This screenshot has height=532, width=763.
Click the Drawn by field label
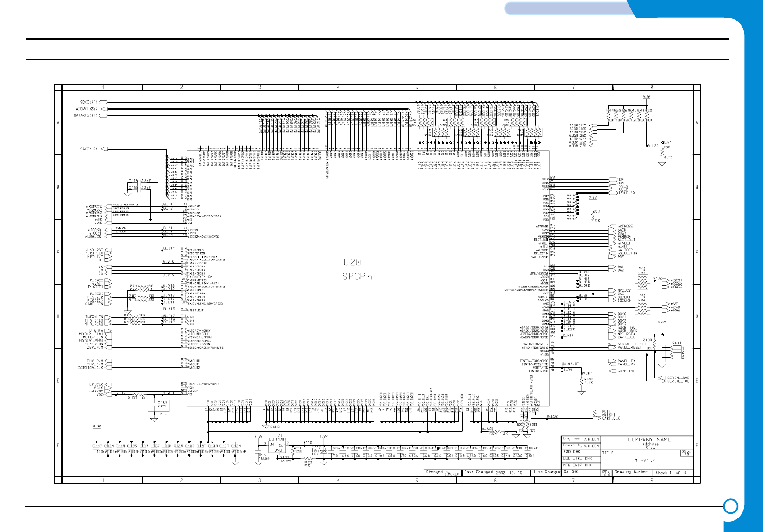coord(572,445)
